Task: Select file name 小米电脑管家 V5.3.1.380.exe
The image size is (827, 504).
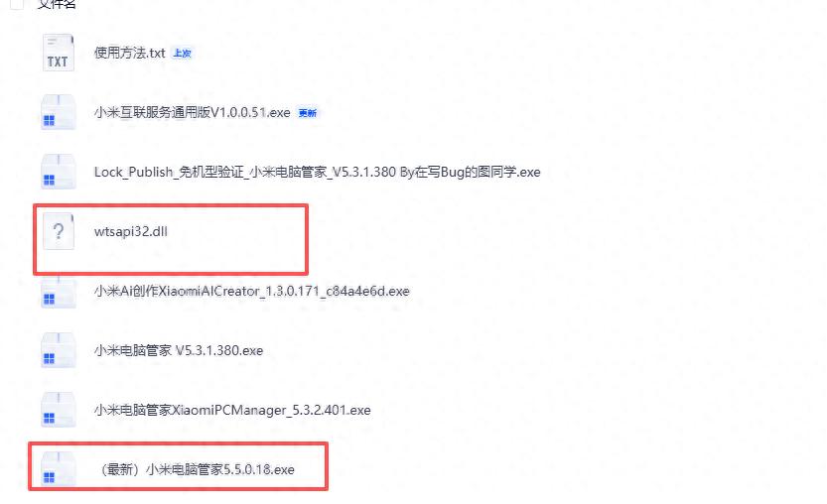Action: click(179, 350)
